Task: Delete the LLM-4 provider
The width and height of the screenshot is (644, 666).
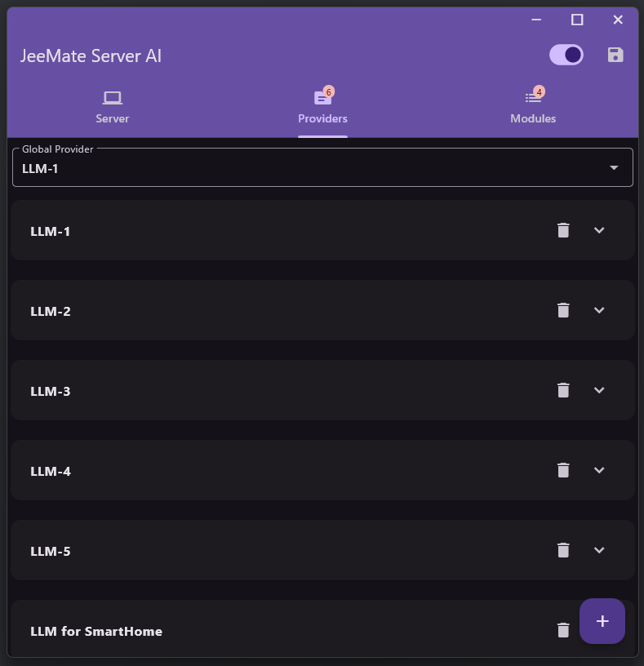Action: 563,470
